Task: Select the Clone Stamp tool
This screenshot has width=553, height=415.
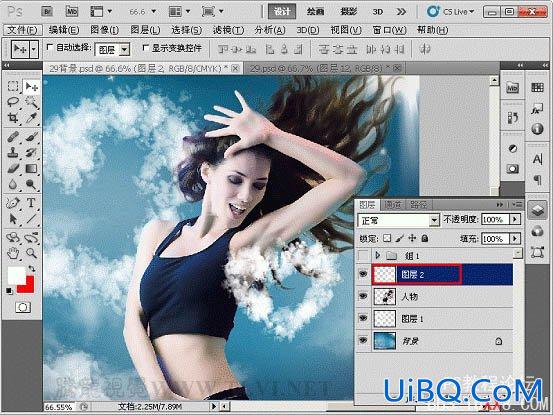Action: coord(13,152)
